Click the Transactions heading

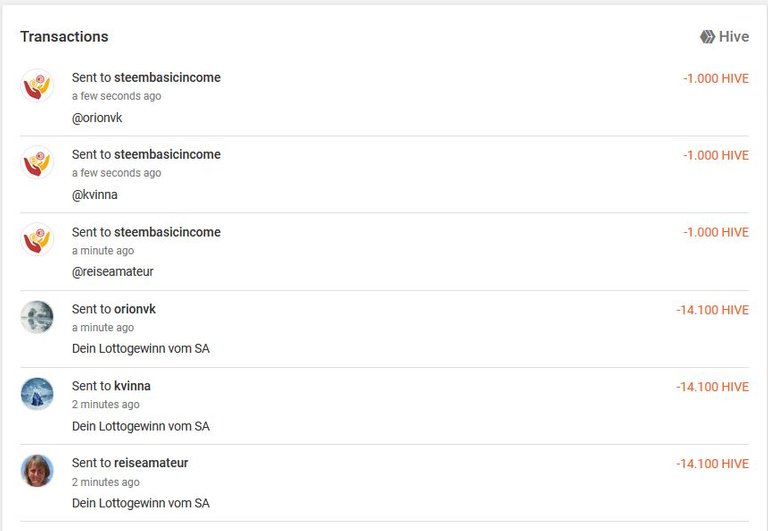pos(64,37)
